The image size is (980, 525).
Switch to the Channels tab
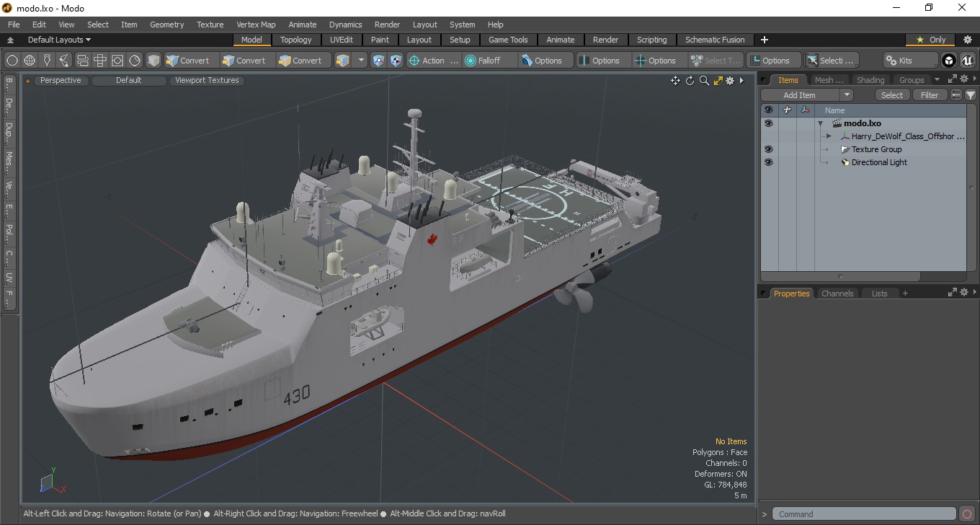(837, 294)
